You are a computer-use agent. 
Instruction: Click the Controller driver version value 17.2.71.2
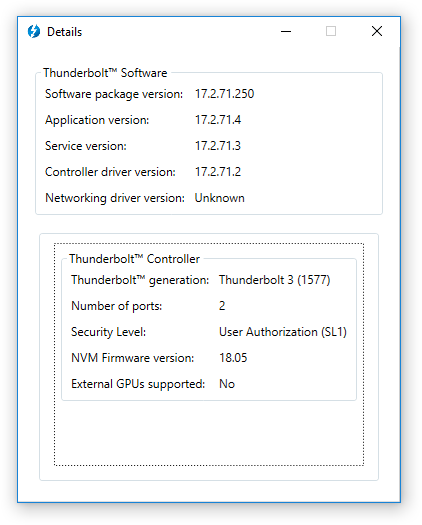click(218, 172)
